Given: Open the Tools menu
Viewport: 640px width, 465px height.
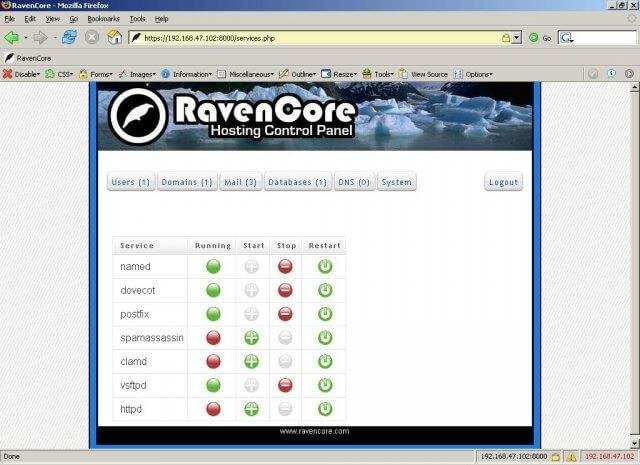Looking at the screenshot, I should click(x=137, y=19).
